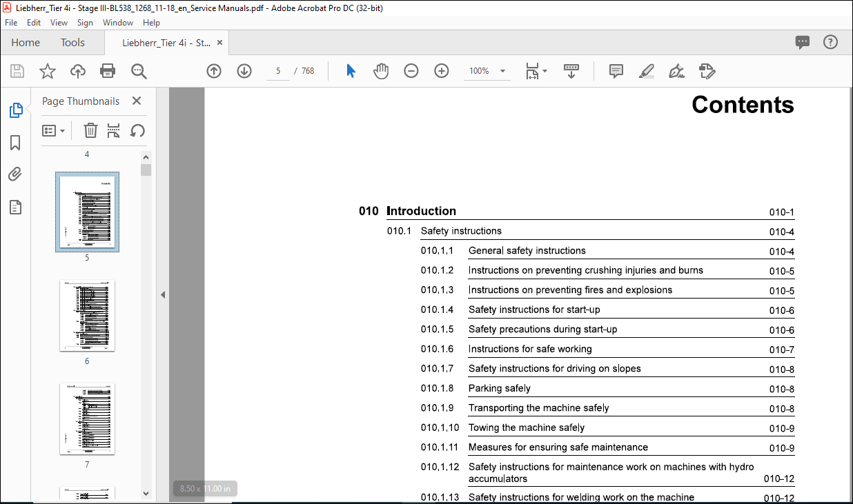Open the Sign menu
Screen dimensions: 853x504
pos(85,23)
